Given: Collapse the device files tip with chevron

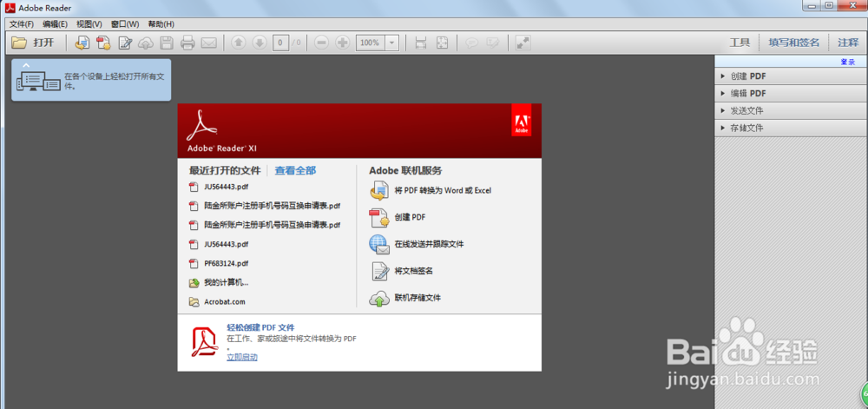Looking at the screenshot, I should point(25,65).
